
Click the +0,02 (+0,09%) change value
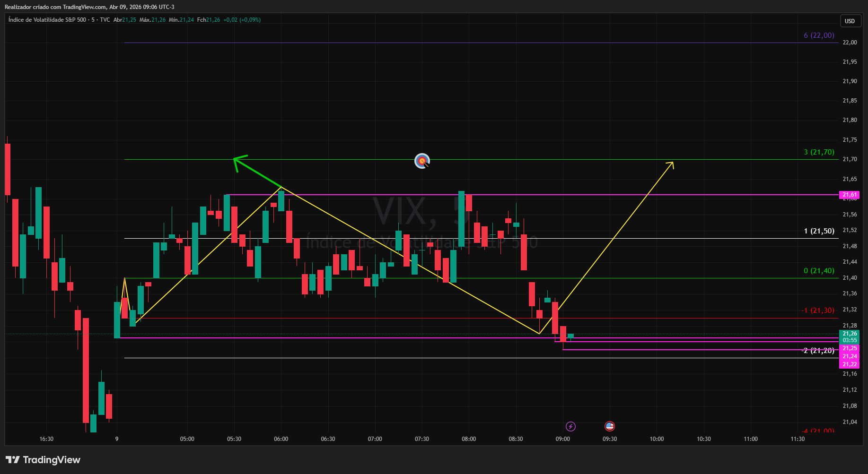click(x=242, y=20)
